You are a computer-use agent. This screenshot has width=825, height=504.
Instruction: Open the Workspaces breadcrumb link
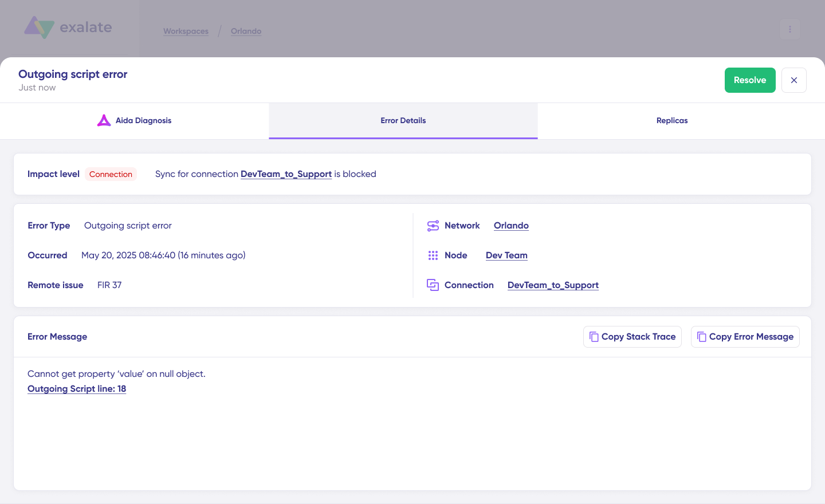click(x=186, y=31)
